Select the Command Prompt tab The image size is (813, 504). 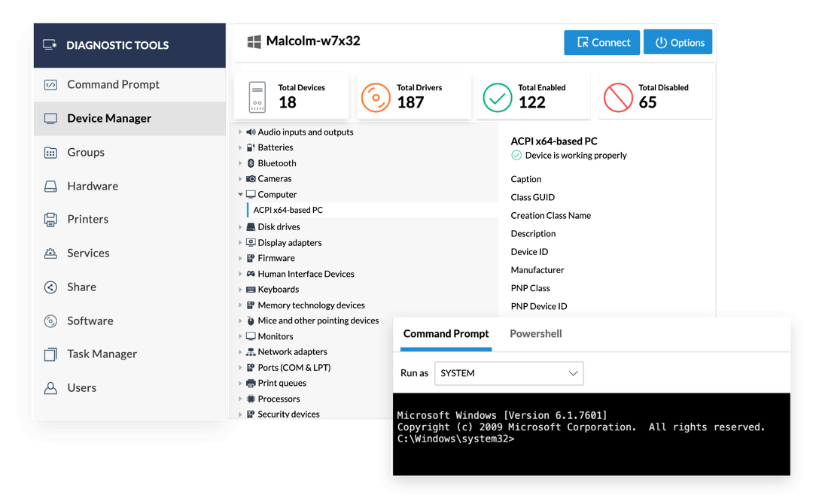click(x=446, y=333)
